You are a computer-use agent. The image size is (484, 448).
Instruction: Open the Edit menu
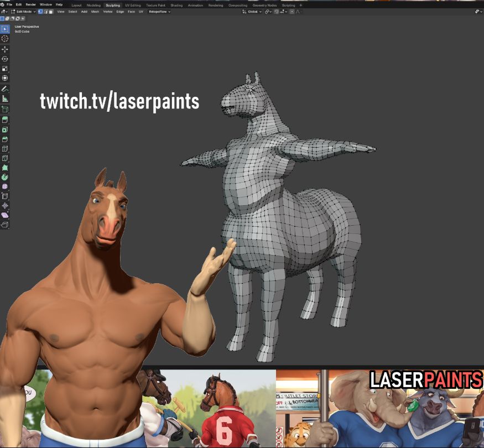point(19,4)
